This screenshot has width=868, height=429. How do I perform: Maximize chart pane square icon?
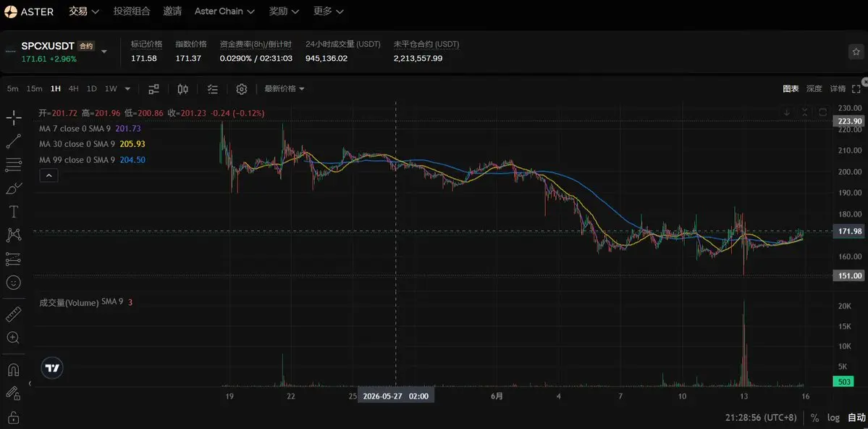pyautogui.click(x=822, y=112)
